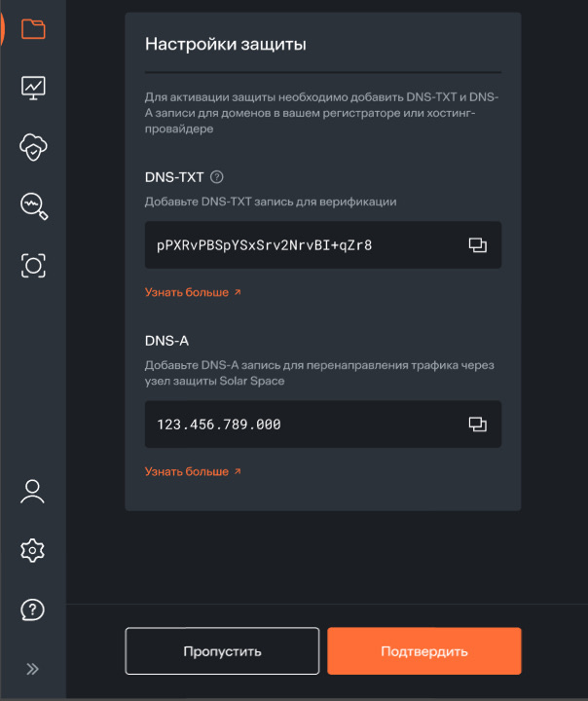Open the user profile icon
Viewport: 588px width, 701px height.
33,492
